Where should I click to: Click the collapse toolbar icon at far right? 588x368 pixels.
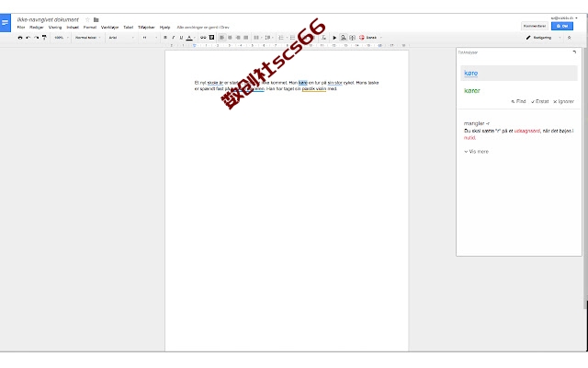(x=569, y=38)
